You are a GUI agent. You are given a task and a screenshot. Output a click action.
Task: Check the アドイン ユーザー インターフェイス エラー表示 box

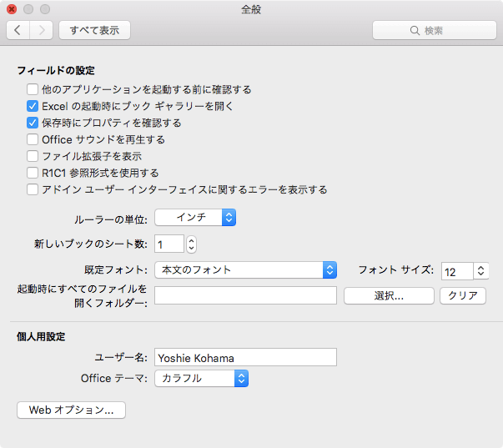(33, 189)
